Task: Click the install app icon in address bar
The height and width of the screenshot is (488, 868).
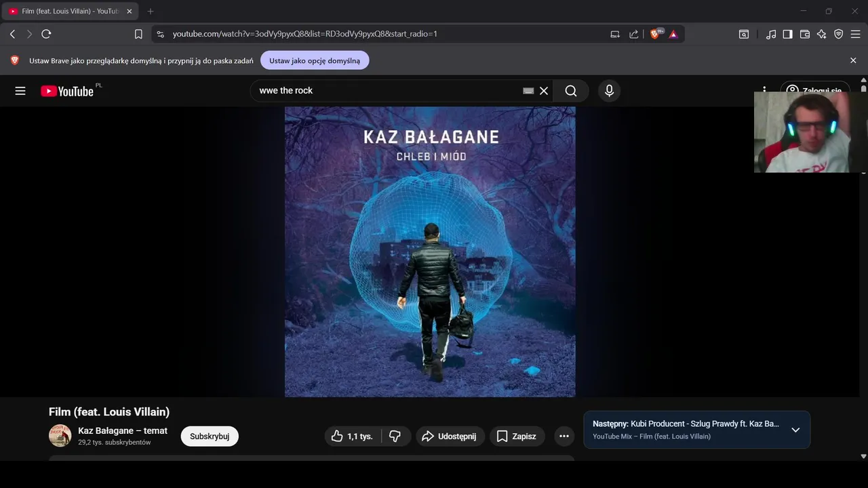Action: pos(615,34)
